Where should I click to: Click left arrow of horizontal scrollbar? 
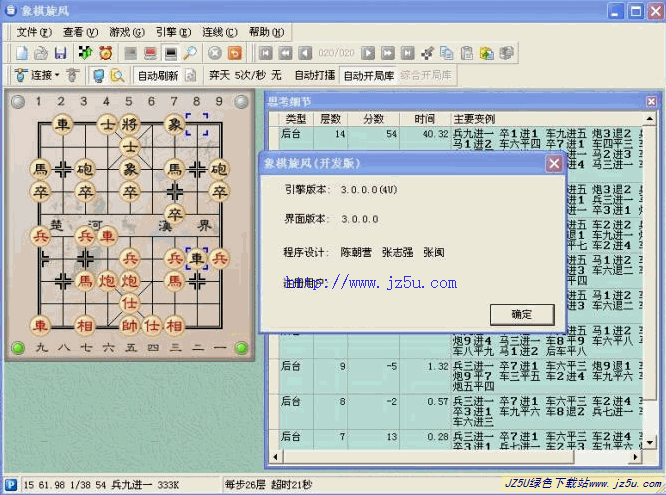pyautogui.click(x=275, y=457)
